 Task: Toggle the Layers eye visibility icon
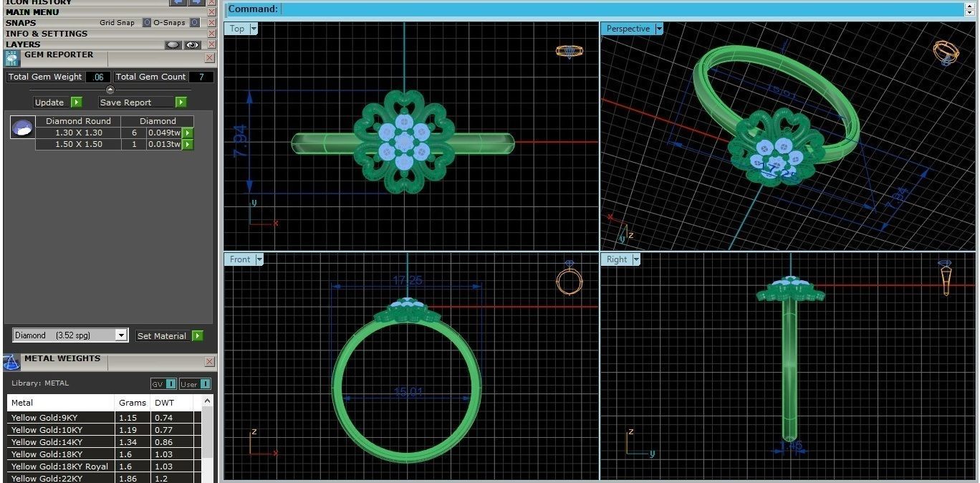(x=192, y=44)
